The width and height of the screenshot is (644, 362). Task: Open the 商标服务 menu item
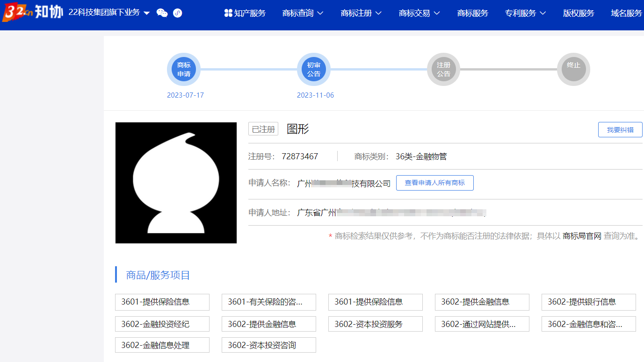(x=472, y=13)
